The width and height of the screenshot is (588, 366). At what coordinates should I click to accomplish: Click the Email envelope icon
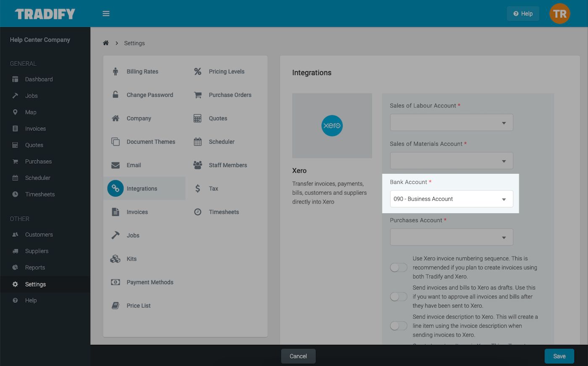[115, 165]
